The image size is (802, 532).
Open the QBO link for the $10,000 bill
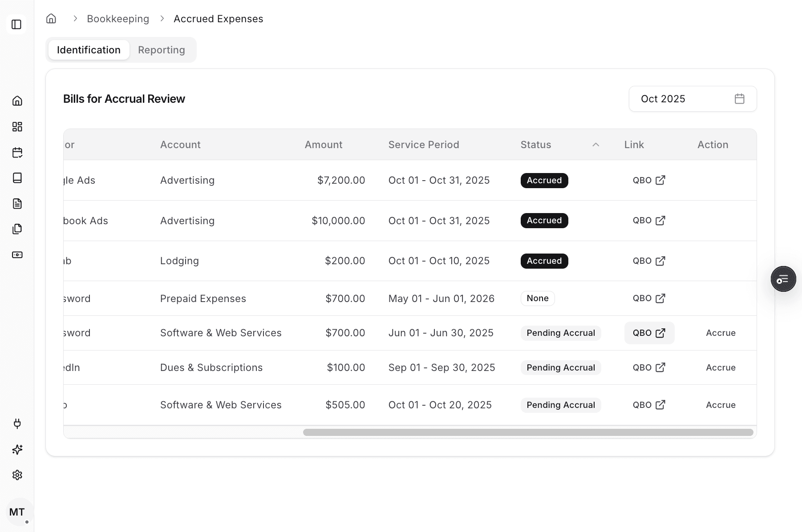648,221
